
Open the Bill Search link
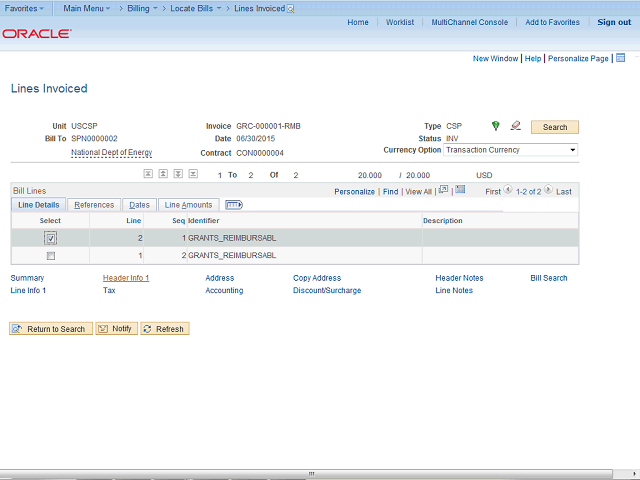[x=549, y=278]
